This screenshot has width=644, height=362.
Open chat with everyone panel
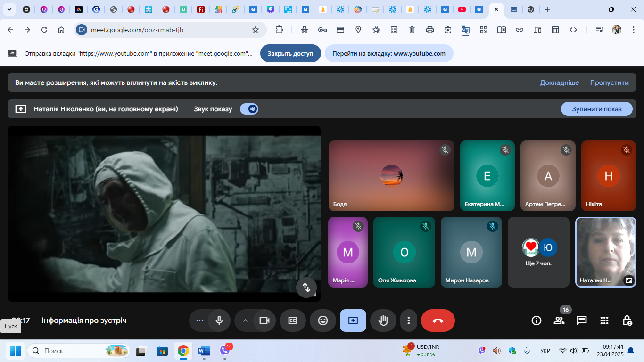(582, 321)
